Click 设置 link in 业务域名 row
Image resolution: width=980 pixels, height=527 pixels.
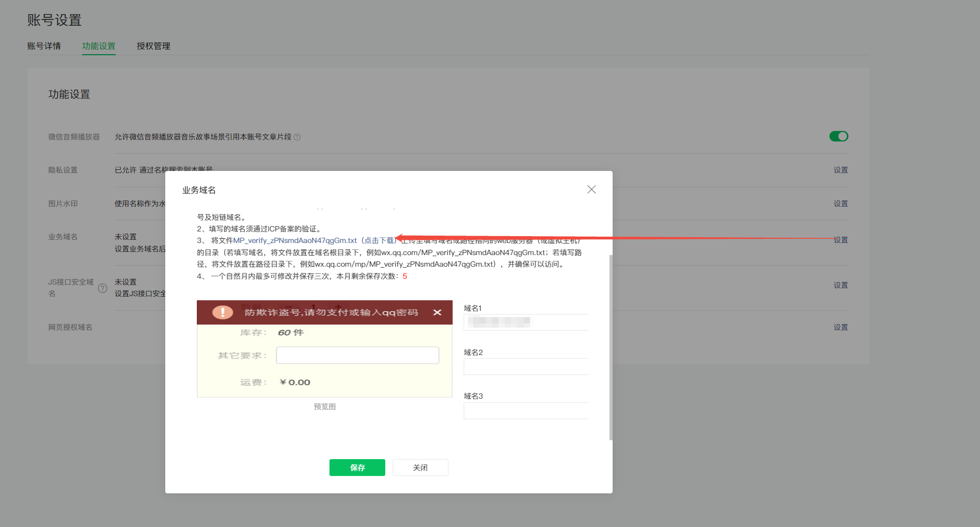(841, 240)
